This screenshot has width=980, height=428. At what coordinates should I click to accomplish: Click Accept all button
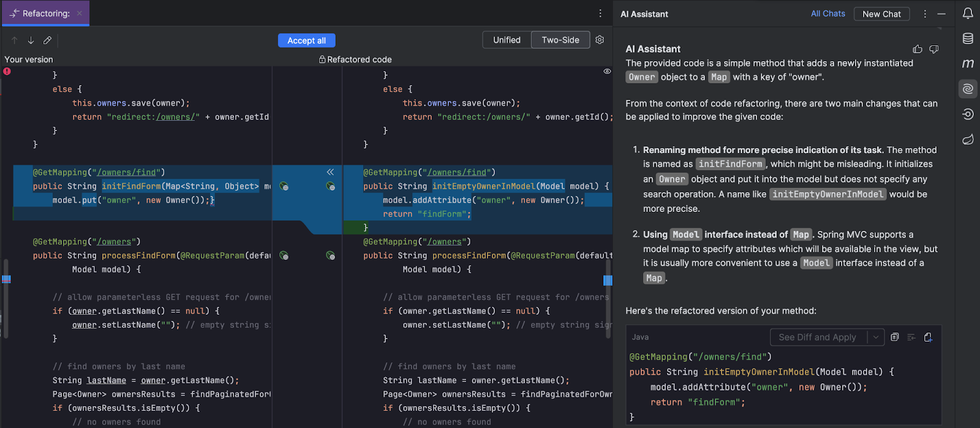307,40
